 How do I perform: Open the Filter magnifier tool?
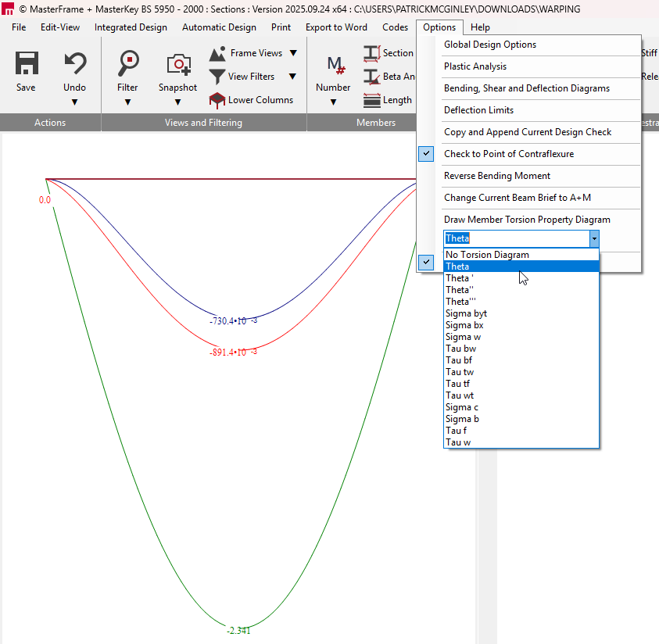tap(127, 64)
